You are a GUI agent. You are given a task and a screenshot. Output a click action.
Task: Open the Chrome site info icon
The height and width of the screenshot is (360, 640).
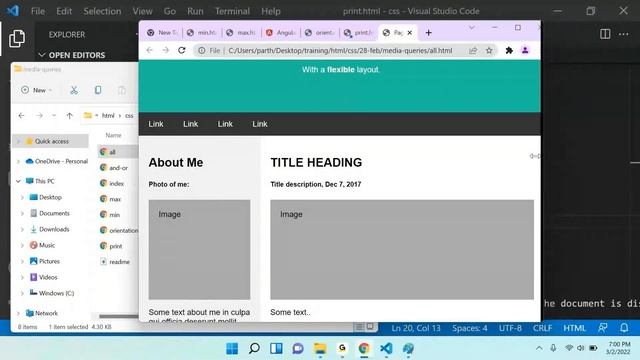click(202, 50)
